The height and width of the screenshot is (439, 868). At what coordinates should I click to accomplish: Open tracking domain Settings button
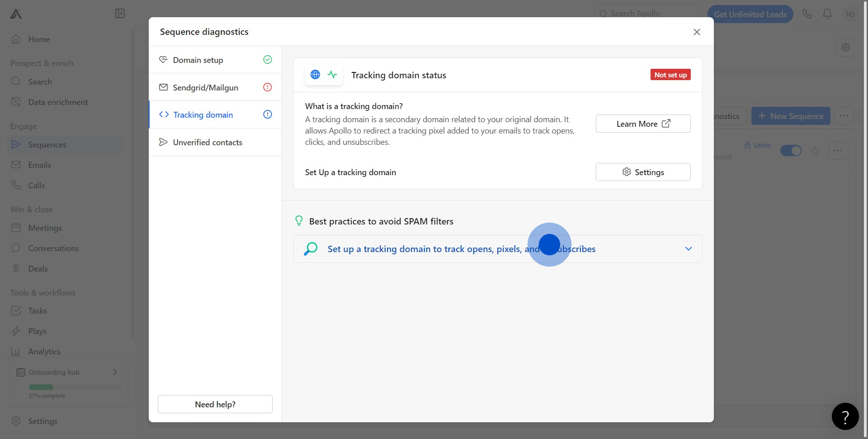click(643, 172)
